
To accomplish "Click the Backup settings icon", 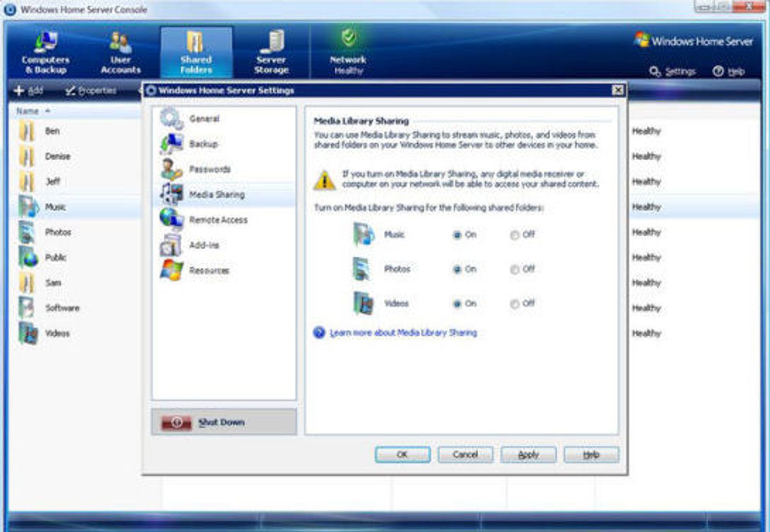I will pos(171,144).
